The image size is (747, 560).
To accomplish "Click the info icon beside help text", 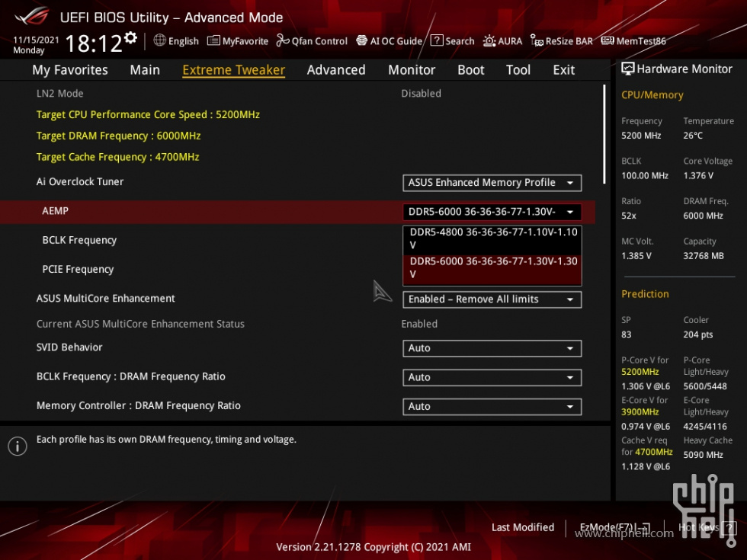I will click(x=18, y=446).
